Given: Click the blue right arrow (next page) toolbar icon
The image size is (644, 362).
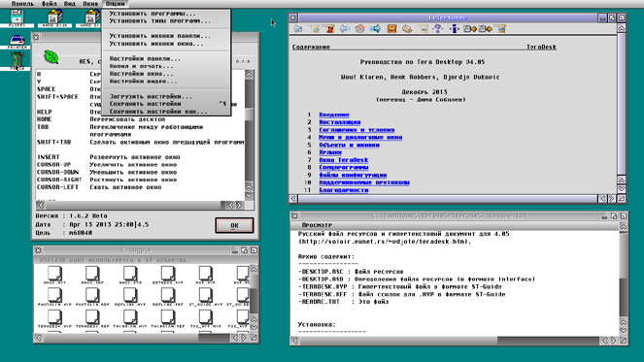Looking at the screenshot, I should click(x=375, y=29).
